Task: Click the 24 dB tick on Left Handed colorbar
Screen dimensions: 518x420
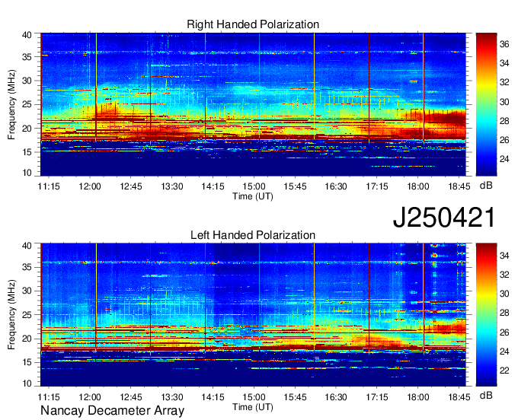Action: point(504,352)
